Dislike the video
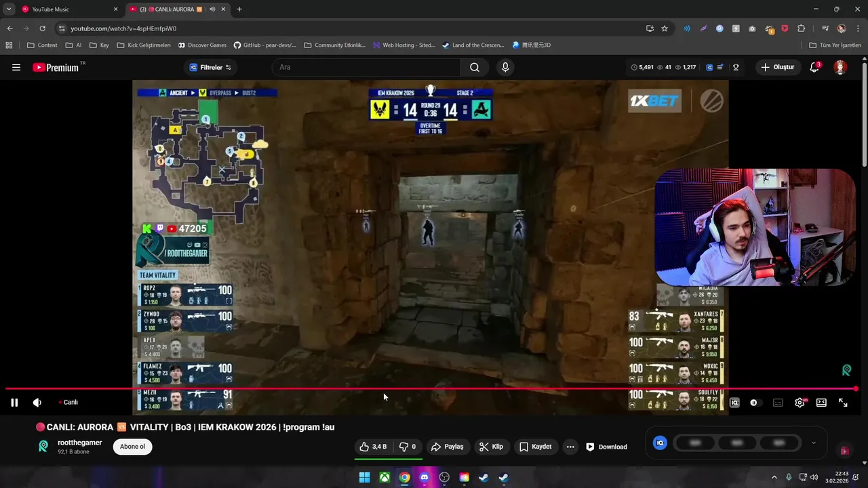Viewport: 868px width, 488px height. 408,447
